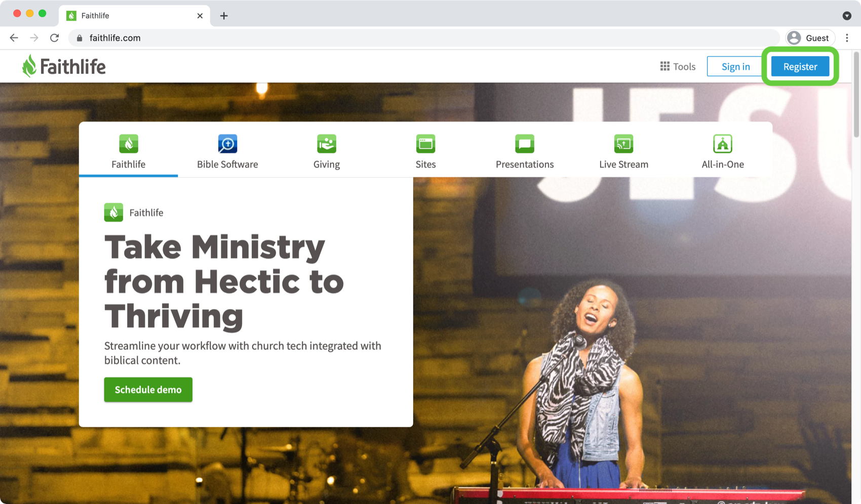Click the Faithlife flame logo in header

click(29, 66)
